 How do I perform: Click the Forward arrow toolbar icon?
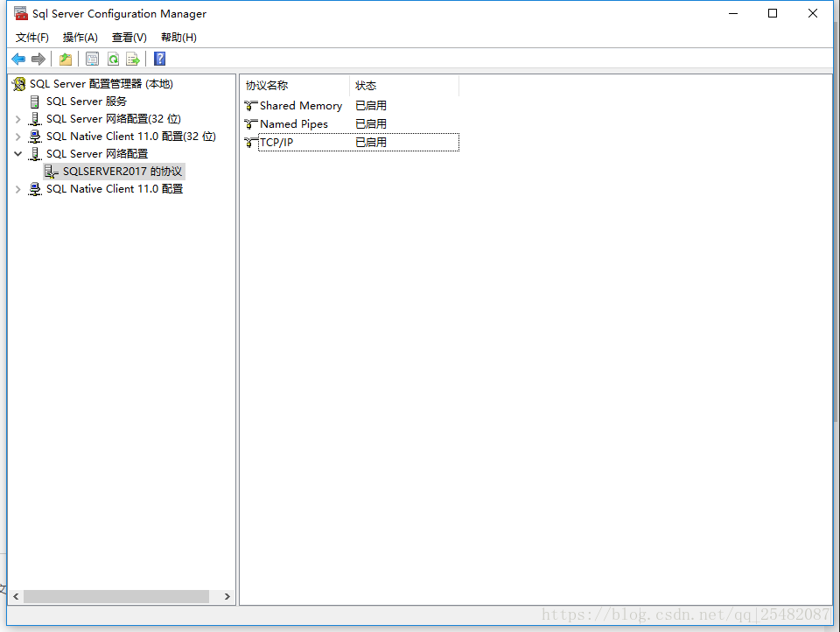point(38,59)
